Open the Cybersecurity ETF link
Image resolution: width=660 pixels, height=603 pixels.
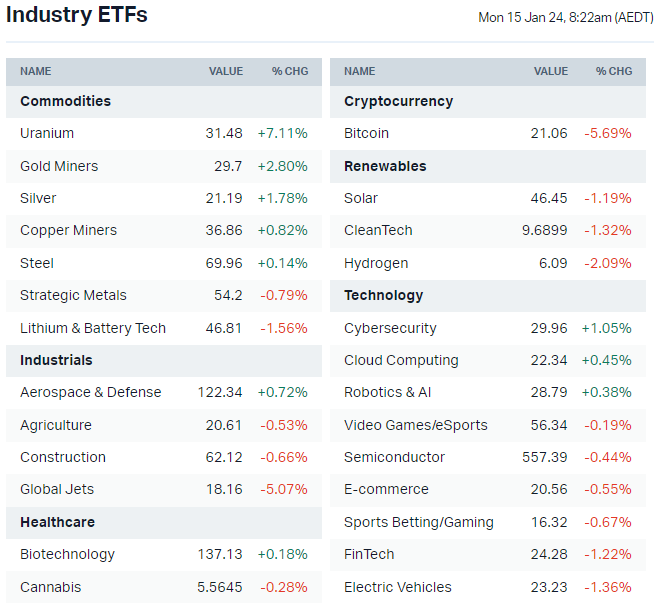390,328
